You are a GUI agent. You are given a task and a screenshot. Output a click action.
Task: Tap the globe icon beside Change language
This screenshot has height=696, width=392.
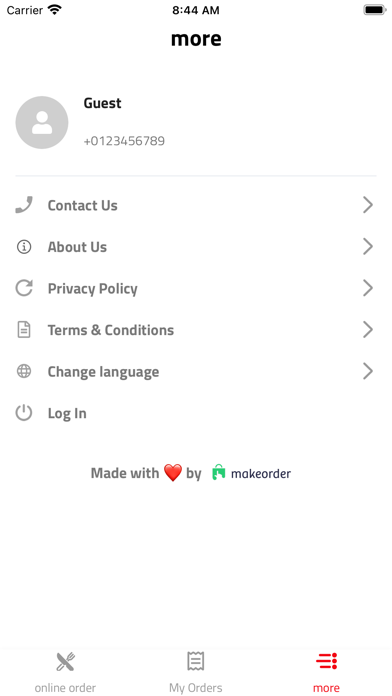24,371
